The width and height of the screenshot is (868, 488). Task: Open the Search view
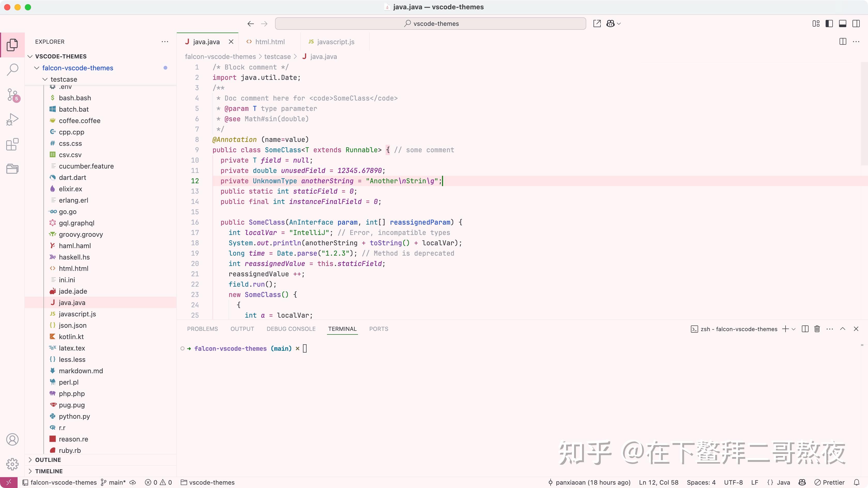click(x=12, y=70)
